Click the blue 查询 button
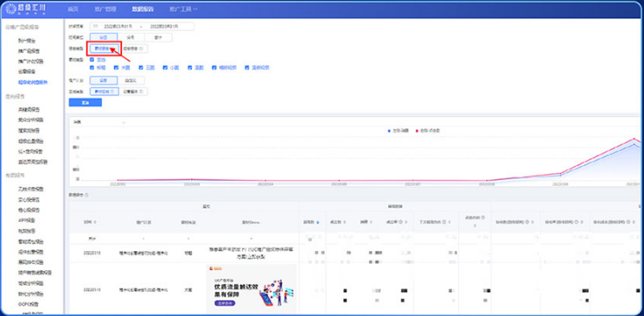Image resolution: width=644 pixels, height=316 pixels. tap(85, 102)
